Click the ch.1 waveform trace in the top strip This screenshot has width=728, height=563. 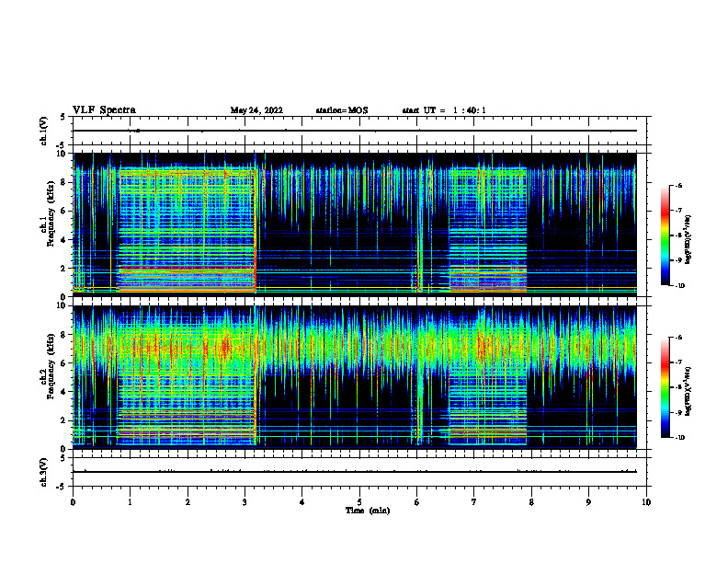pos(355,131)
